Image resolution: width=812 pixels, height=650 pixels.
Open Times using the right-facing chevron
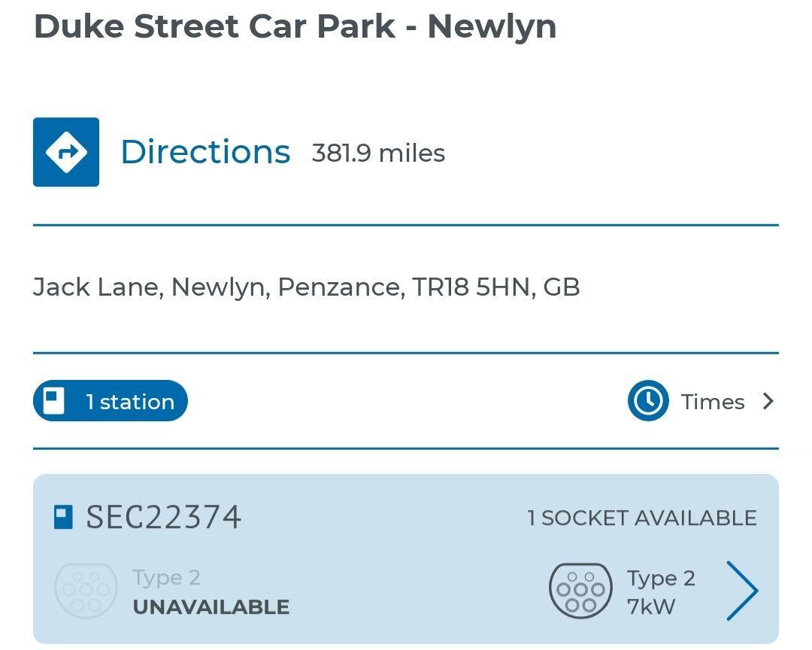coord(768,401)
